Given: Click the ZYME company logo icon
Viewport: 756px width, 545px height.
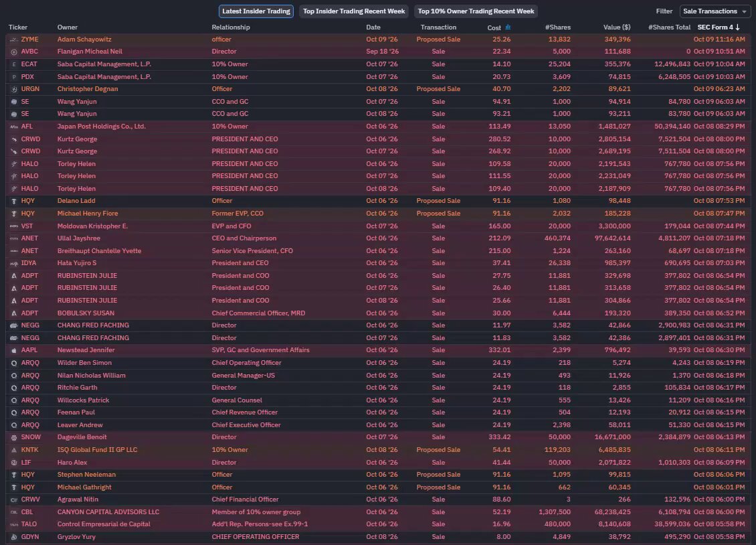Looking at the screenshot, I should tap(14, 40).
